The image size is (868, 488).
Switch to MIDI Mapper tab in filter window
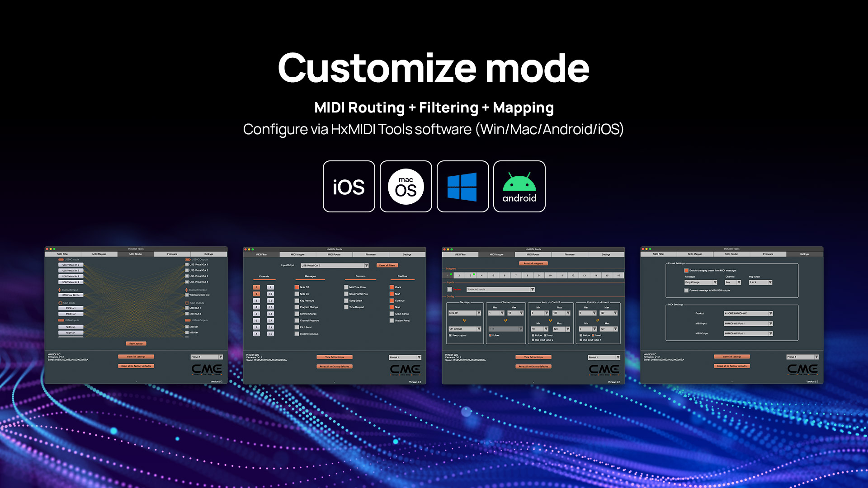pos(297,254)
